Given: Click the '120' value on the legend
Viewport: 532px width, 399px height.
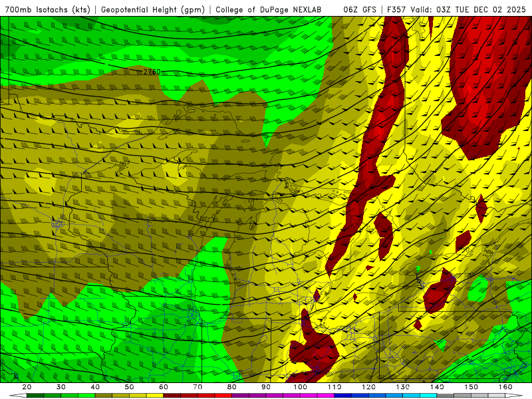Looking at the screenshot, I should 369,387.
